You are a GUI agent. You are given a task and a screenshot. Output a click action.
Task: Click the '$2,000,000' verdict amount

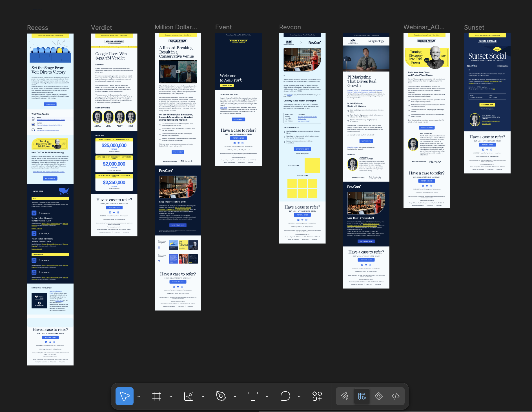(x=114, y=164)
